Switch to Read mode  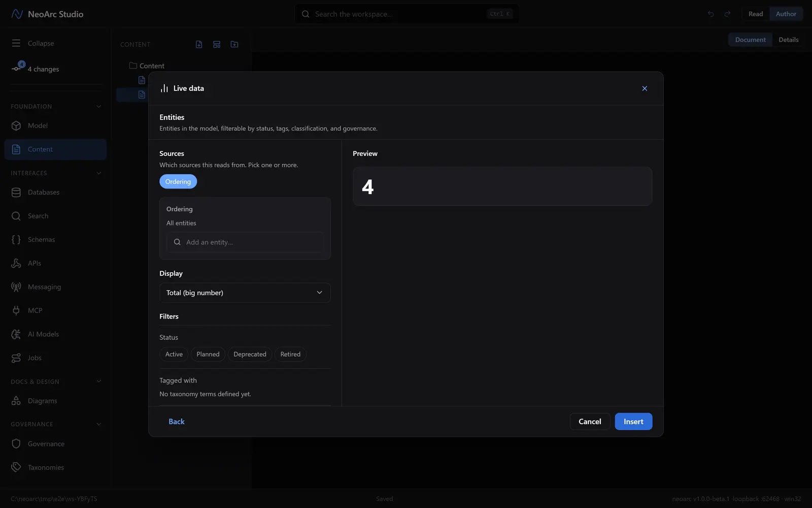click(x=756, y=14)
